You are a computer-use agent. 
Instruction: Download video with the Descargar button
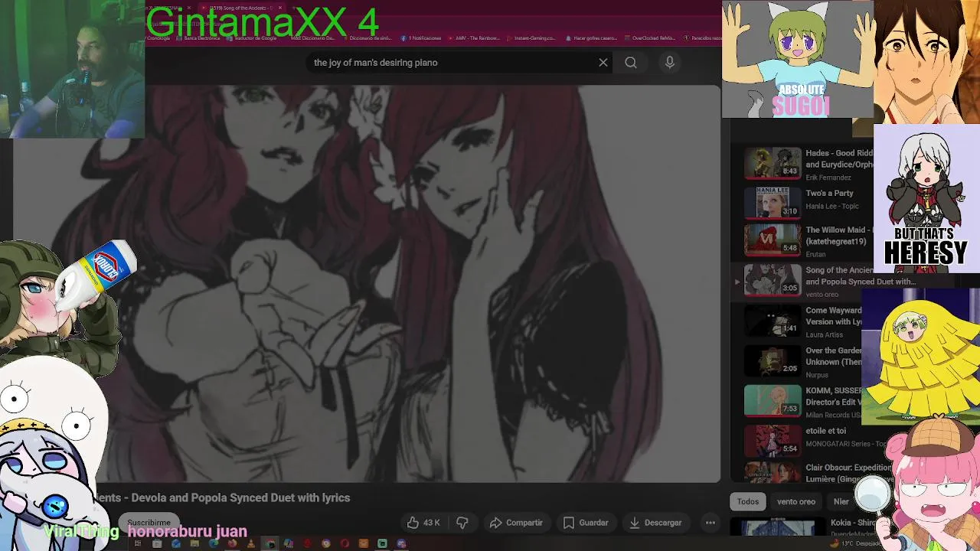pos(655,523)
